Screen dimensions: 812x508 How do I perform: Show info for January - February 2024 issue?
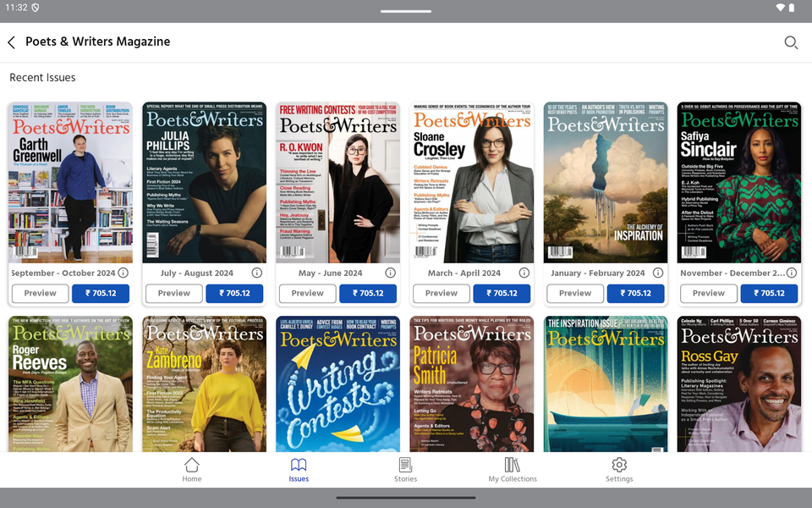click(658, 273)
